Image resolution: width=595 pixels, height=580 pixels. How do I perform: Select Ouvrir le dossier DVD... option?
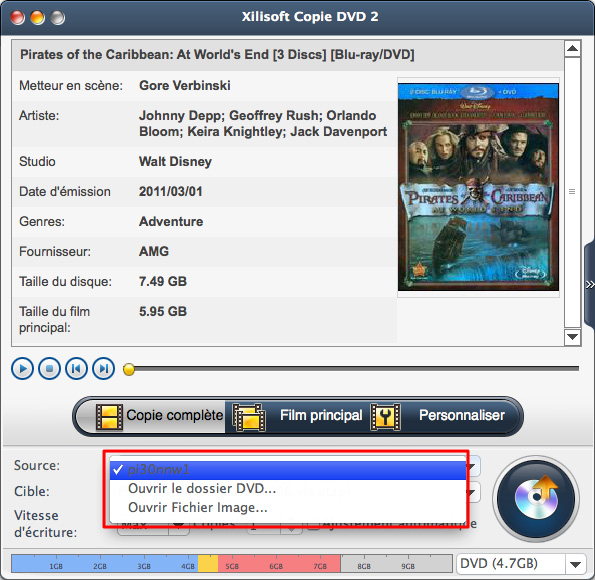tap(288, 489)
